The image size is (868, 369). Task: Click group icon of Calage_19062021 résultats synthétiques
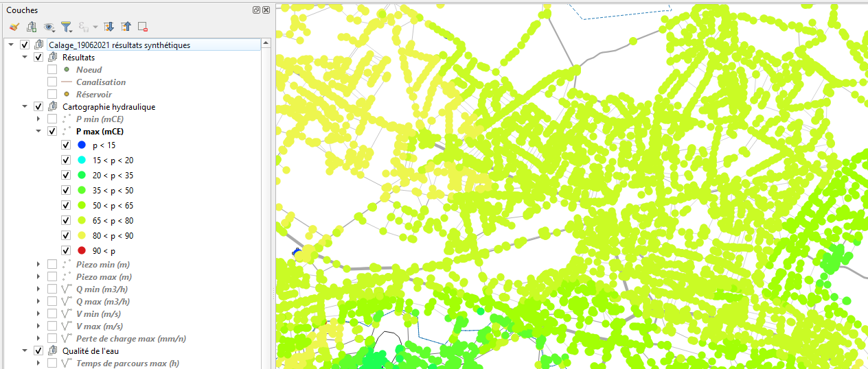tap(38, 45)
